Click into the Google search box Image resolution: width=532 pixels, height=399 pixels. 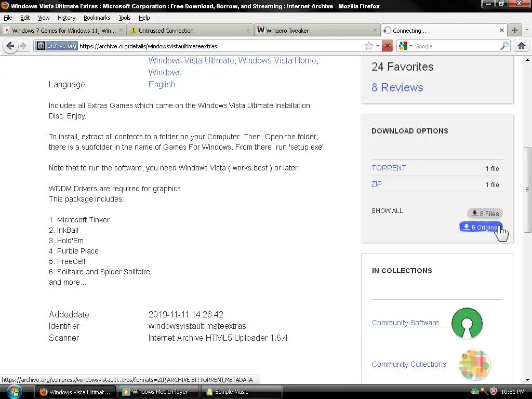tap(456, 46)
